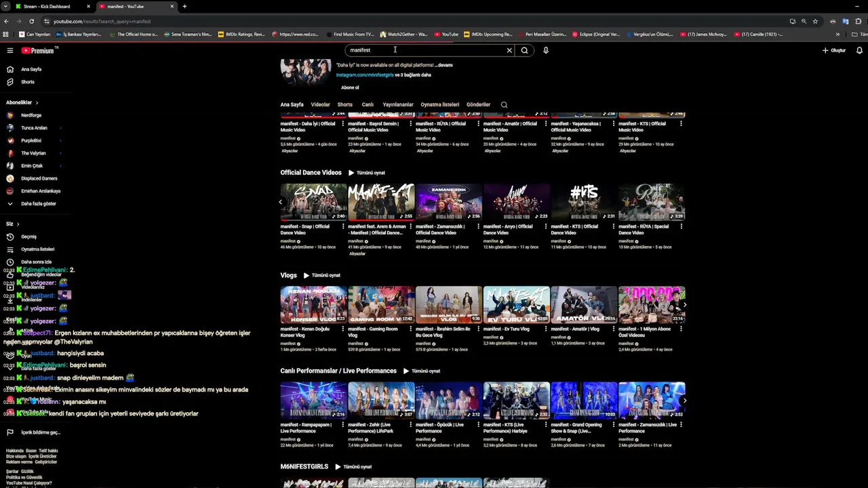Open Rampapapam Live Performance thumbnail

(313, 401)
